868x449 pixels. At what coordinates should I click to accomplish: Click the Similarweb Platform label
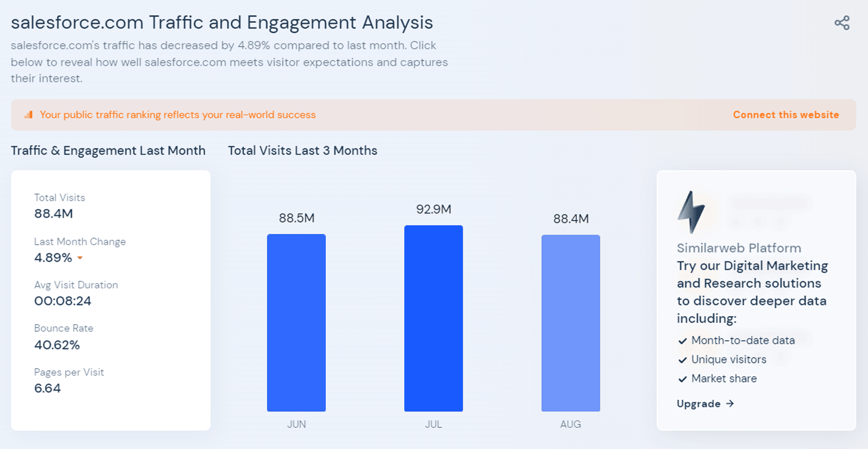(739, 248)
